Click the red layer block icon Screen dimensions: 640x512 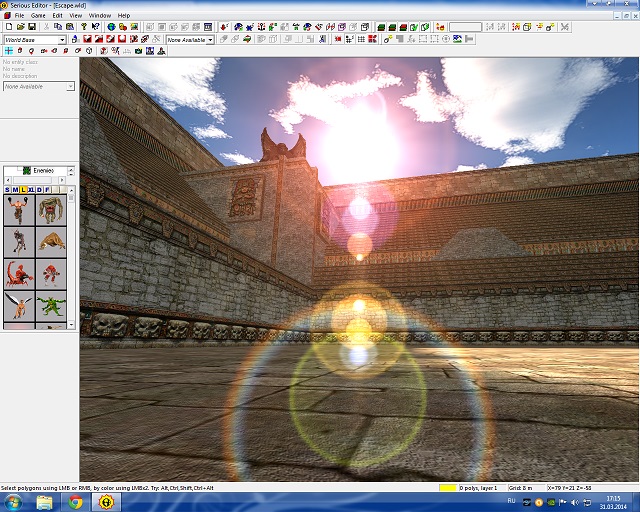(403, 27)
